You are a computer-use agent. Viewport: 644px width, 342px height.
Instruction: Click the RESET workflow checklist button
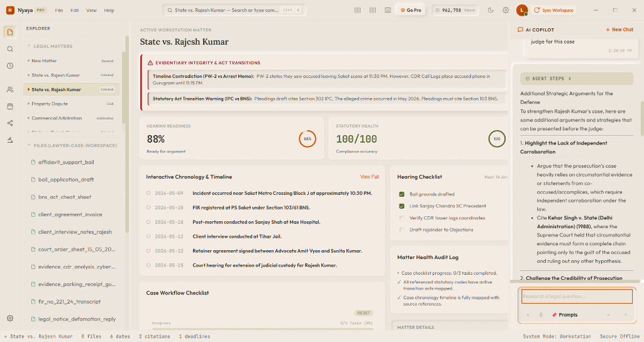[x=364, y=313]
